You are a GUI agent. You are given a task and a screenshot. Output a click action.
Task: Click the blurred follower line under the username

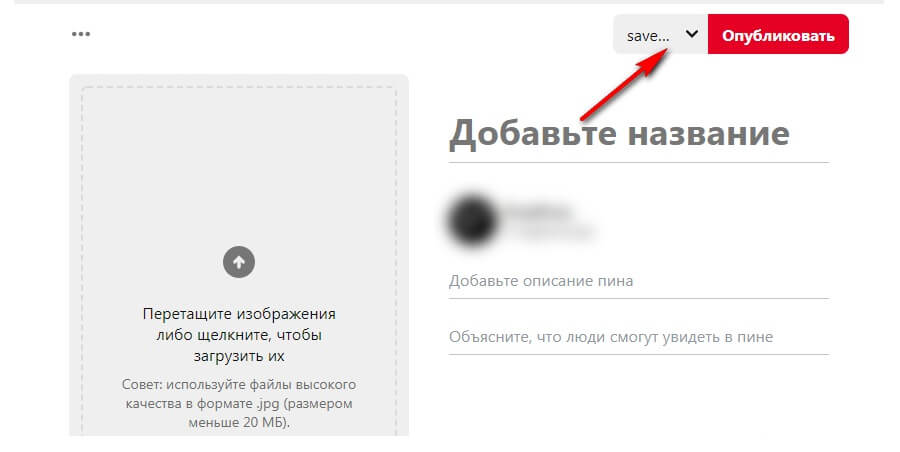coord(550,231)
